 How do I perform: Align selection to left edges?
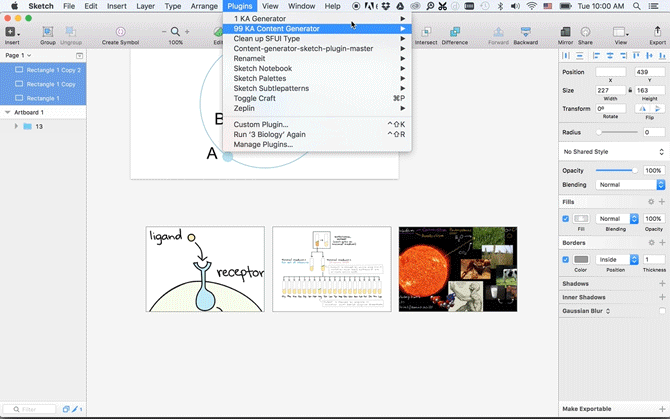pos(597,56)
